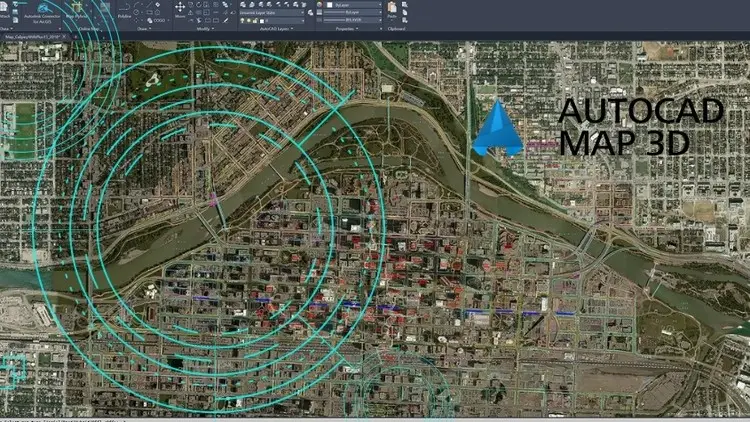750x422 pixels.
Task: Expand the AutoCAD Layers panel
Action: [276, 29]
